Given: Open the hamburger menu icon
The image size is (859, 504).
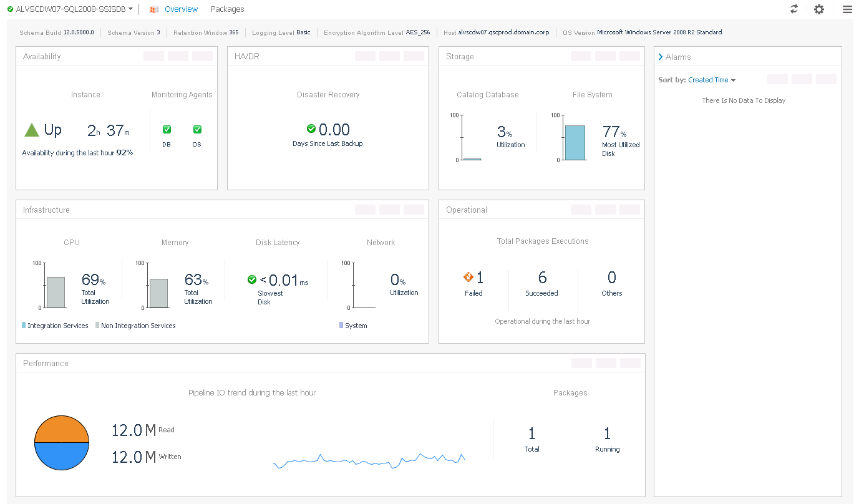Looking at the screenshot, I should (x=847, y=9).
